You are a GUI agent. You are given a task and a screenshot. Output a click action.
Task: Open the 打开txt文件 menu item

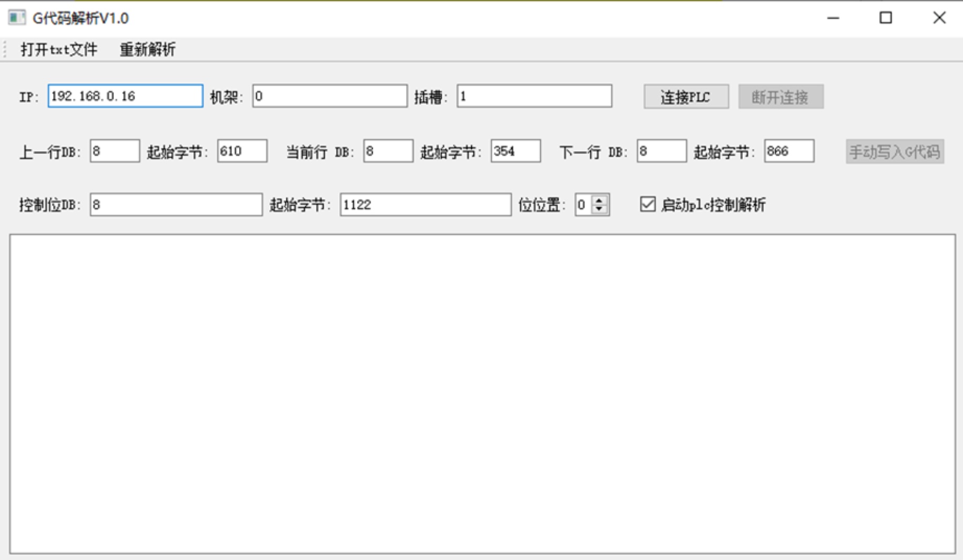point(59,49)
